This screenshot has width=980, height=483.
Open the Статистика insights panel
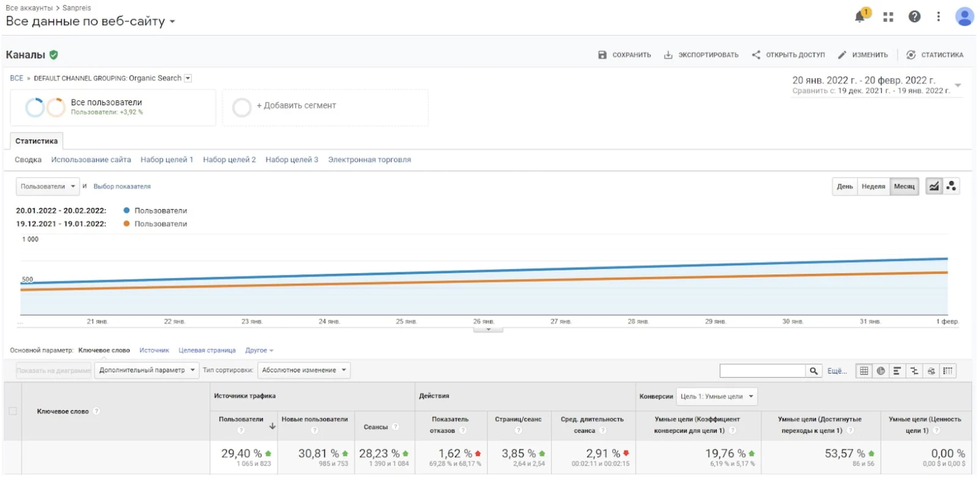coord(935,55)
